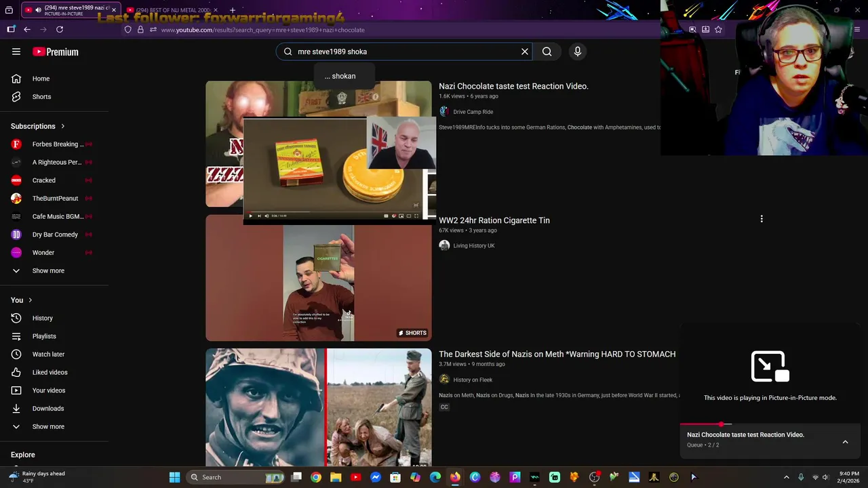Edit the YouTube search query field
Image resolution: width=868 pixels, height=488 pixels.
(x=406, y=52)
